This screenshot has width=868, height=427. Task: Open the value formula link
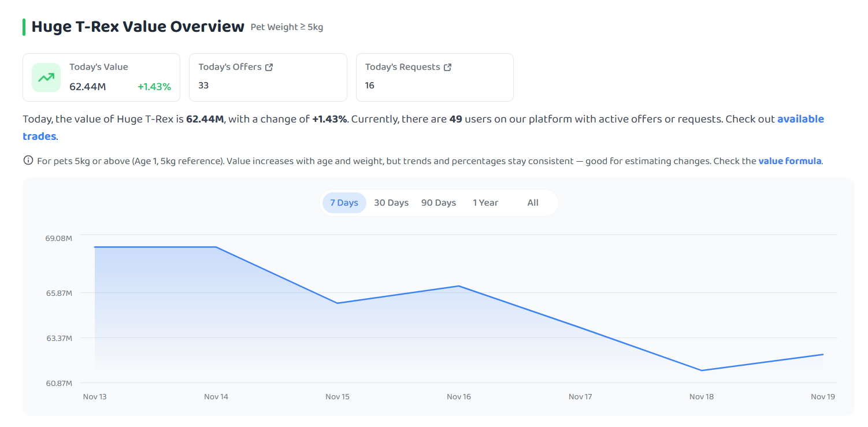click(x=789, y=161)
